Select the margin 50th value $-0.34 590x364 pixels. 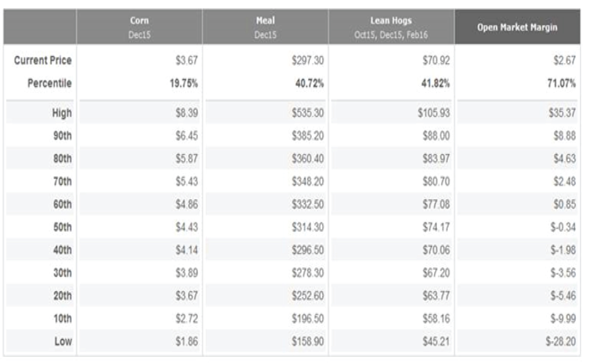point(563,227)
